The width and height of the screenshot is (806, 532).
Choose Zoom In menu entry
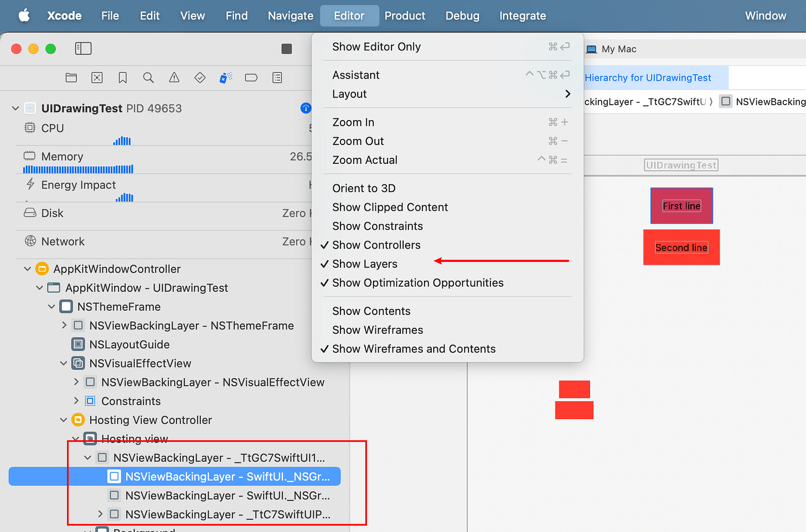(447, 122)
